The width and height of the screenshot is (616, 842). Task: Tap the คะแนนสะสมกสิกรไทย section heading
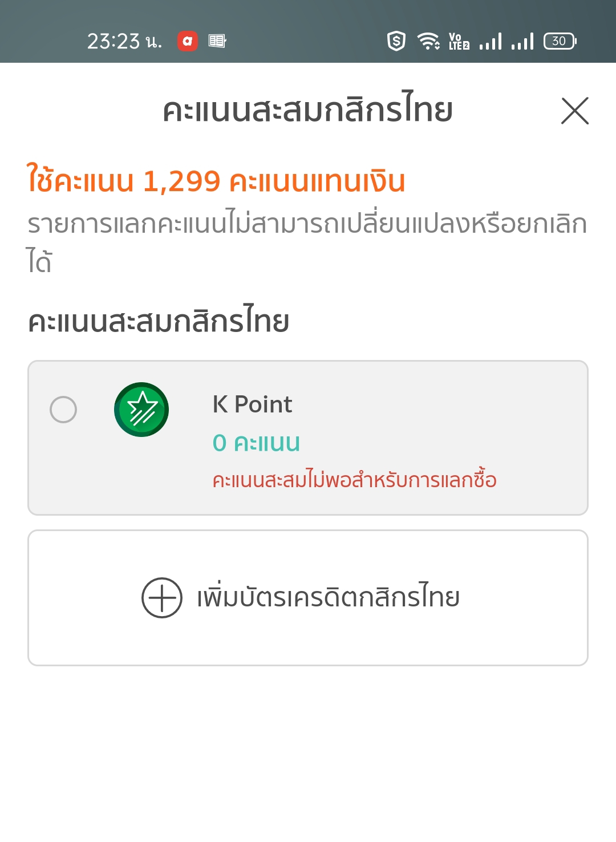159,321
